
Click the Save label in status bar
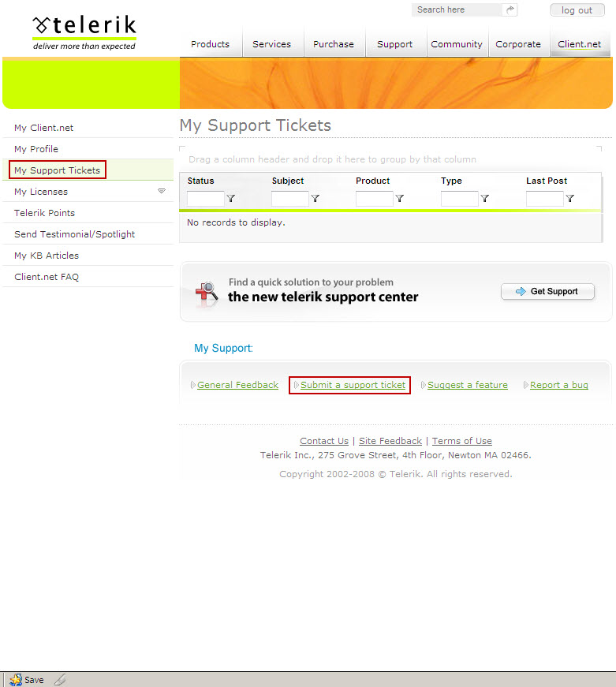coord(34,680)
